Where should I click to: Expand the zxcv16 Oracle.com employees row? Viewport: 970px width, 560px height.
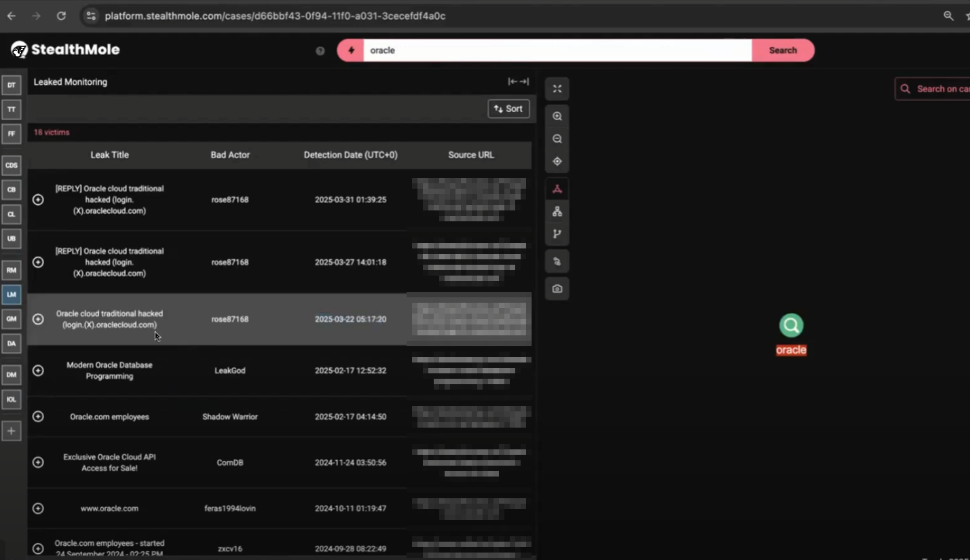click(38, 548)
